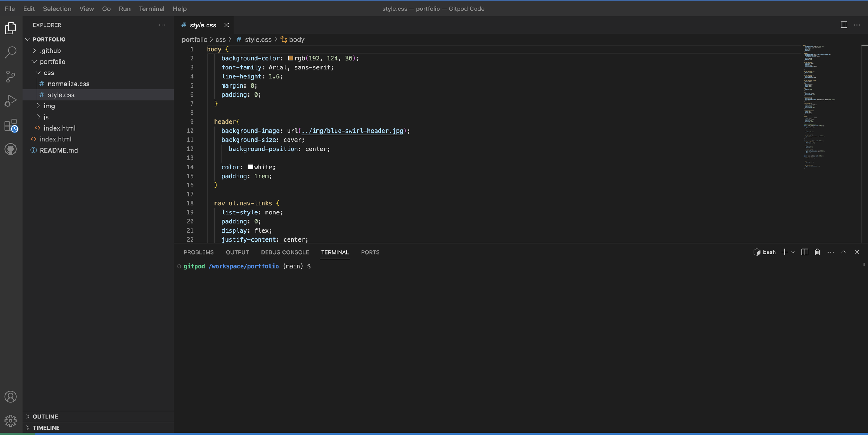Open the GitHub sidebar icon
Screen dimensions: 868x435
point(10,149)
